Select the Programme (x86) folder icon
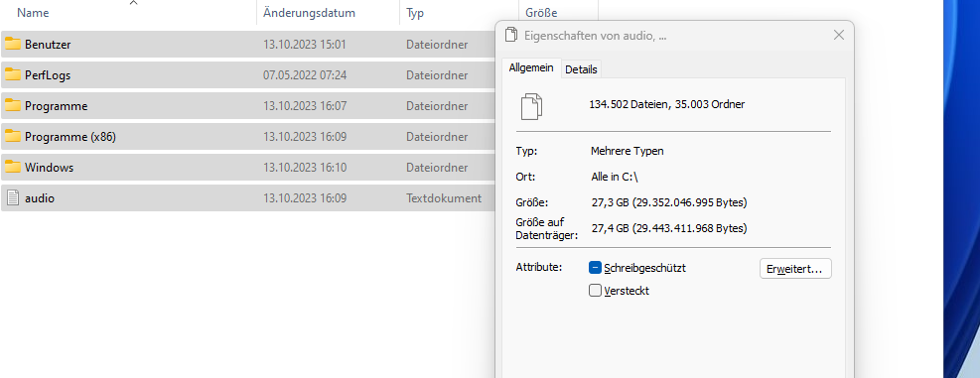This screenshot has width=980, height=378. [x=13, y=136]
